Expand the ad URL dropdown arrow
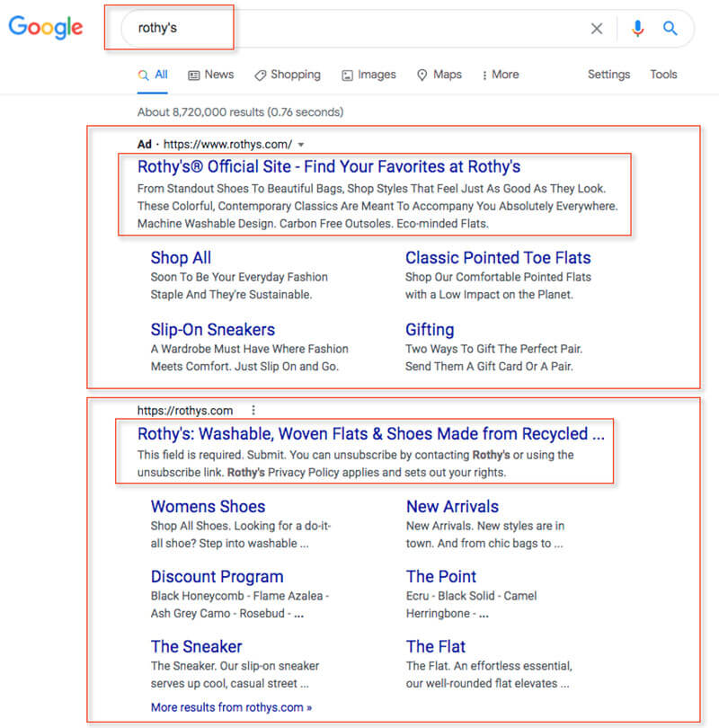The width and height of the screenshot is (719, 728). tap(301, 145)
